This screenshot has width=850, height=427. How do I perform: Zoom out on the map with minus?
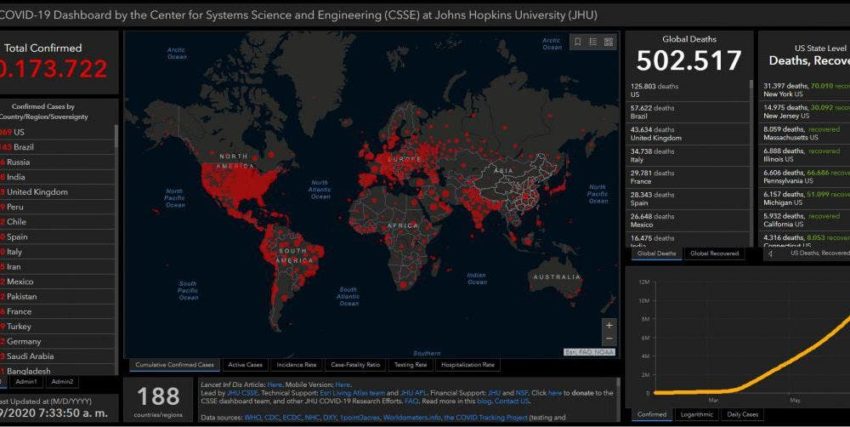[x=609, y=340]
